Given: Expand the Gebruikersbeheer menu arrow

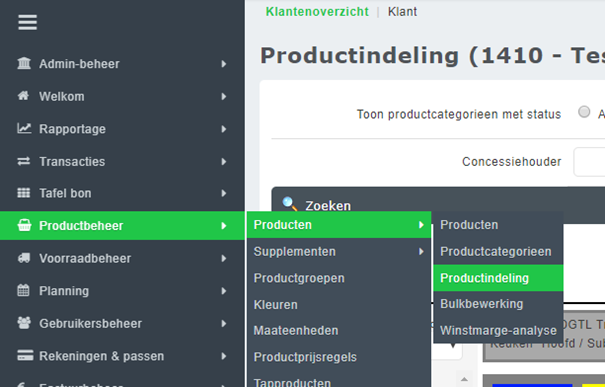Looking at the screenshot, I should point(224,323).
